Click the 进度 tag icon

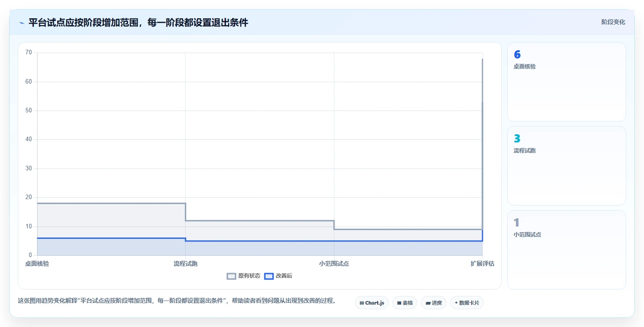click(x=428, y=303)
